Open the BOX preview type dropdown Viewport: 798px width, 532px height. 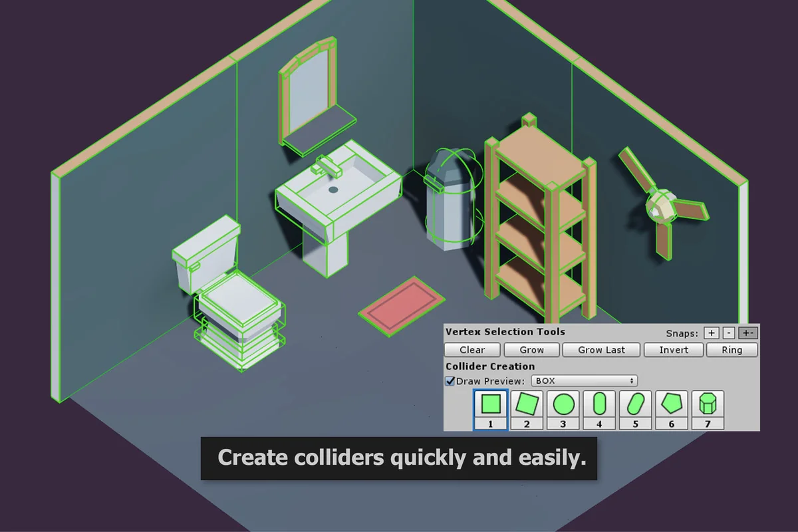coord(584,380)
